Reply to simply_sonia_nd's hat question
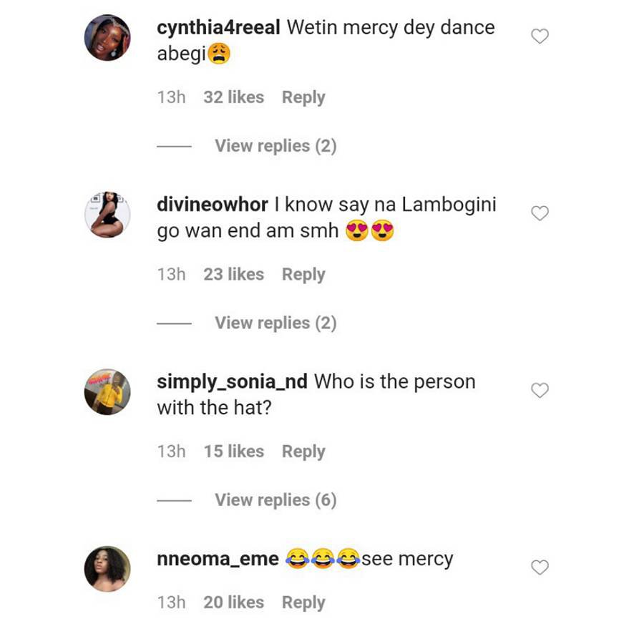Viewport: 644px width, 644px height. tap(303, 452)
